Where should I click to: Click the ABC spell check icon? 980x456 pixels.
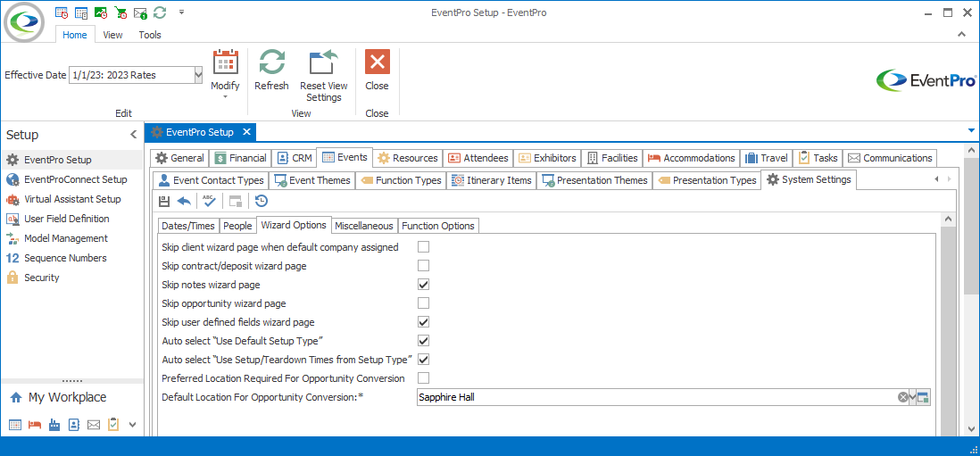(x=208, y=201)
